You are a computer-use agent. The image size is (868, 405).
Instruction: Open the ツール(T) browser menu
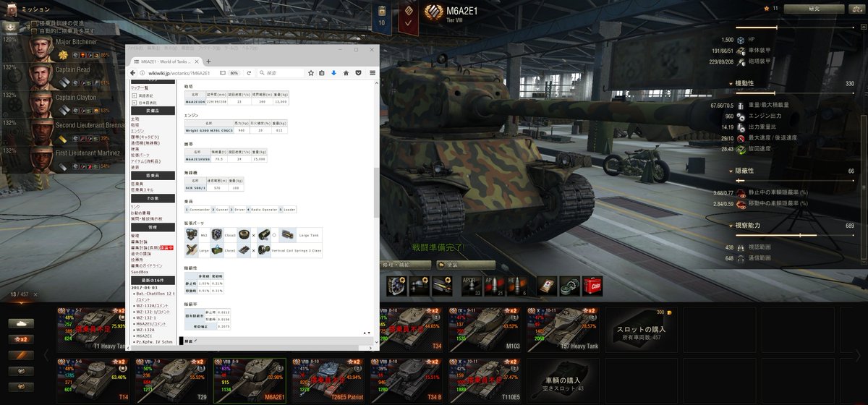[230, 48]
